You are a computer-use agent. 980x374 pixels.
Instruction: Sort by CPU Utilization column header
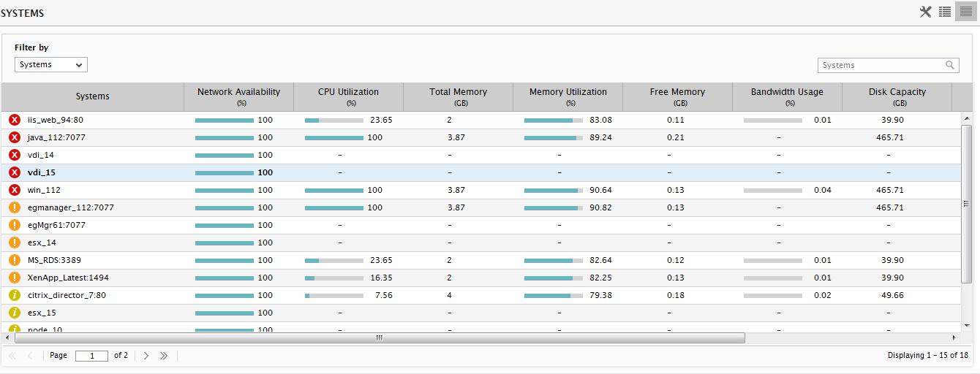(348, 96)
